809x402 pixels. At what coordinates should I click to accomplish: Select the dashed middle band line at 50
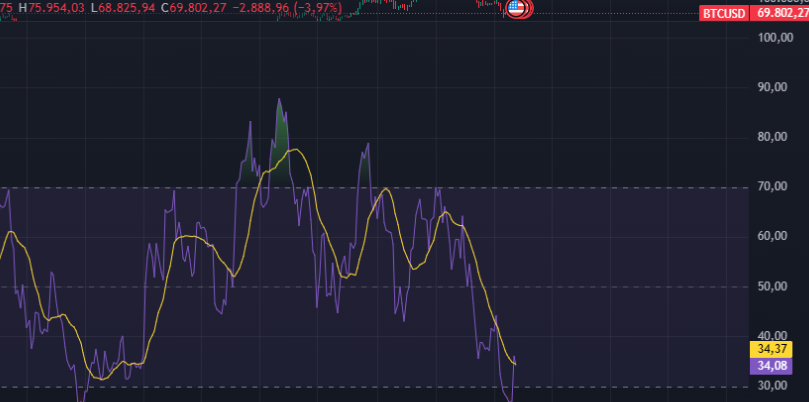pyautogui.click(x=600, y=287)
